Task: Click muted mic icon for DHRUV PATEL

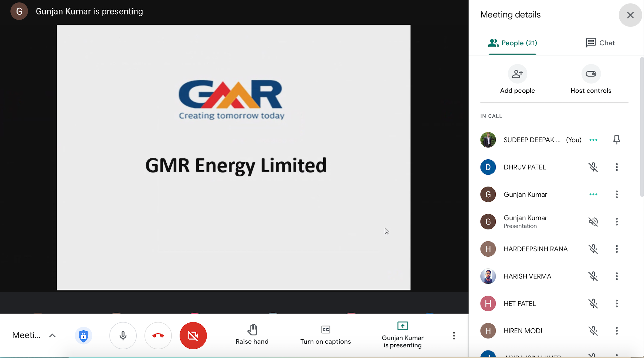Action: pyautogui.click(x=593, y=167)
